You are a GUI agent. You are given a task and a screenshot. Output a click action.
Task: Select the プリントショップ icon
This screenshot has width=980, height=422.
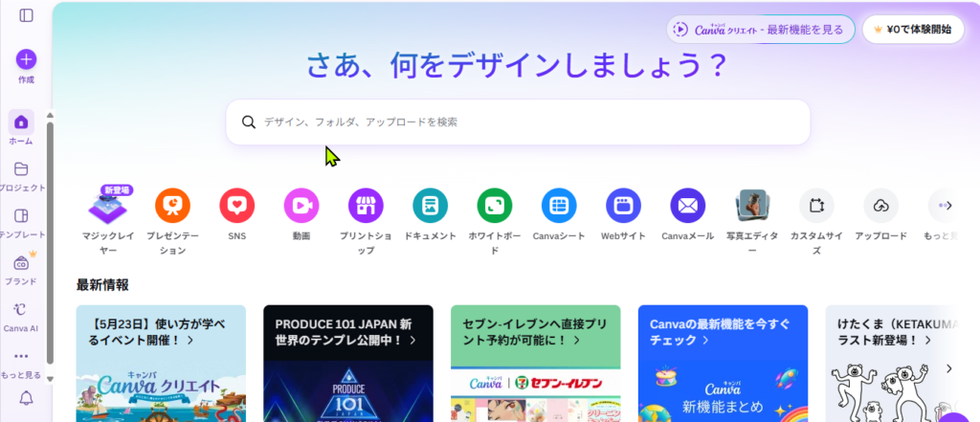(366, 206)
